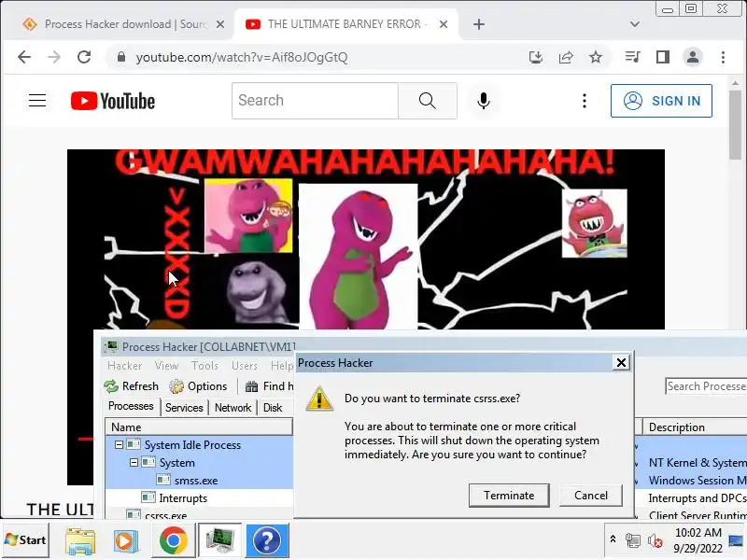747x560 pixels.
Task: Open the View menu
Action: click(x=166, y=366)
